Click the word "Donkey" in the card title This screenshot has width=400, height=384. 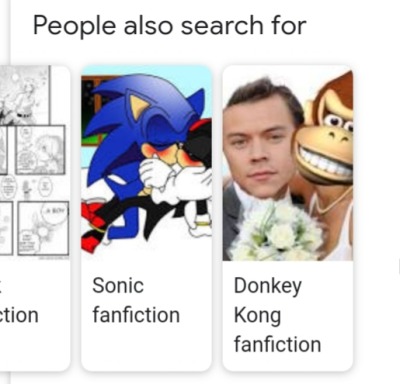[x=268, y=287]
